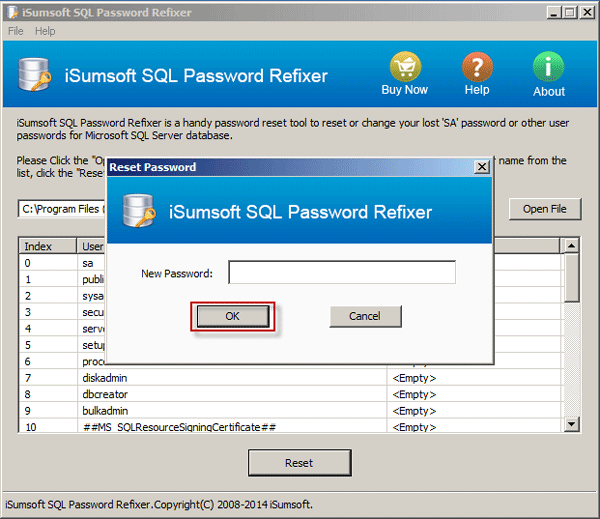The height and width of the screenshot is (519, 600).
Task: Close the Reset Password dialog with X
Action: click(482, 167)
